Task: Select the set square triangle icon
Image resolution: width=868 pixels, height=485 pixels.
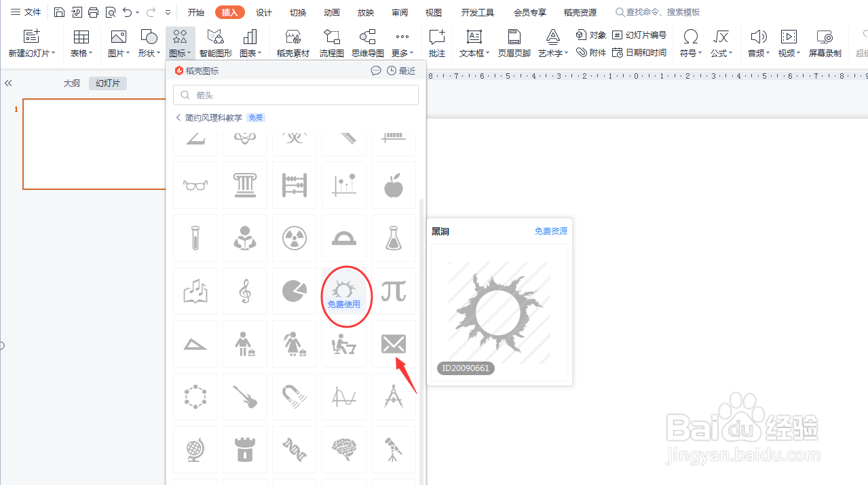Action: 195,345
